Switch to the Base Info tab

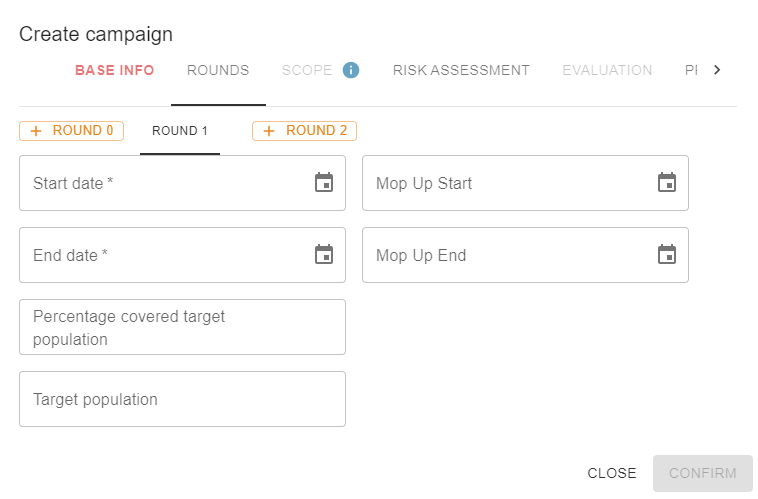tap(115, 70)
